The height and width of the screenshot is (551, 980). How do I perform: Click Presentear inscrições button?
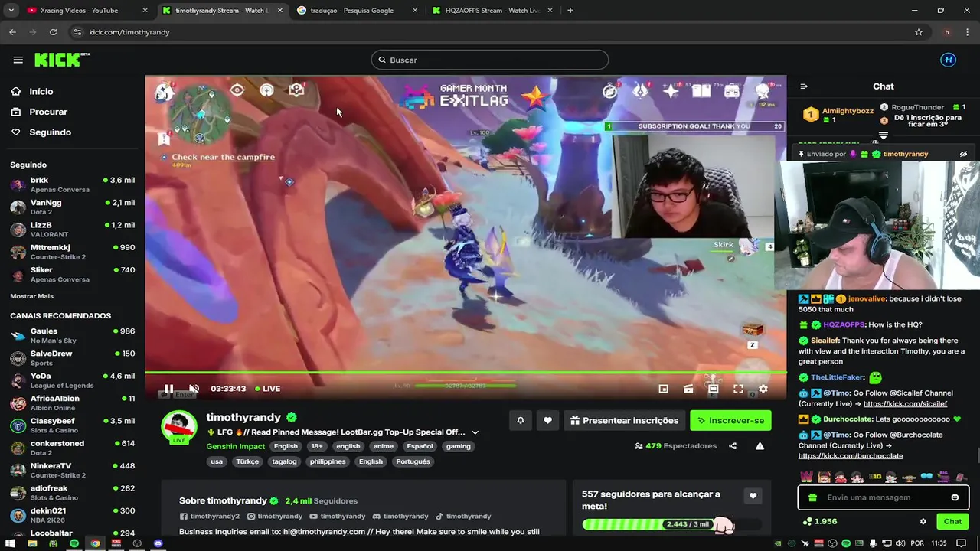tap(625, 420)
